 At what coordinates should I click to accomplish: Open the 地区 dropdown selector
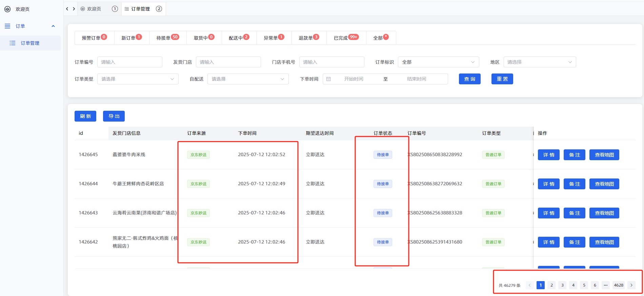(540, 62)
